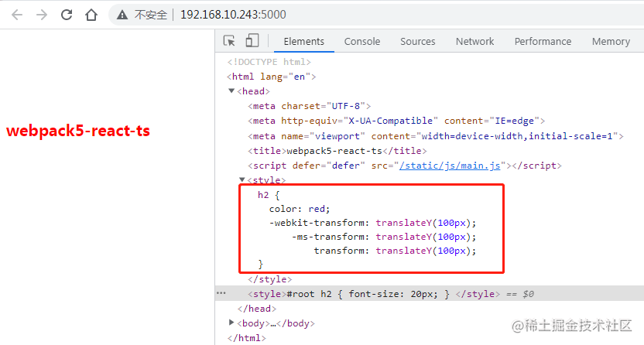644x345 pixels.
Task: Select the closing /head tag row
Action: 257,309
